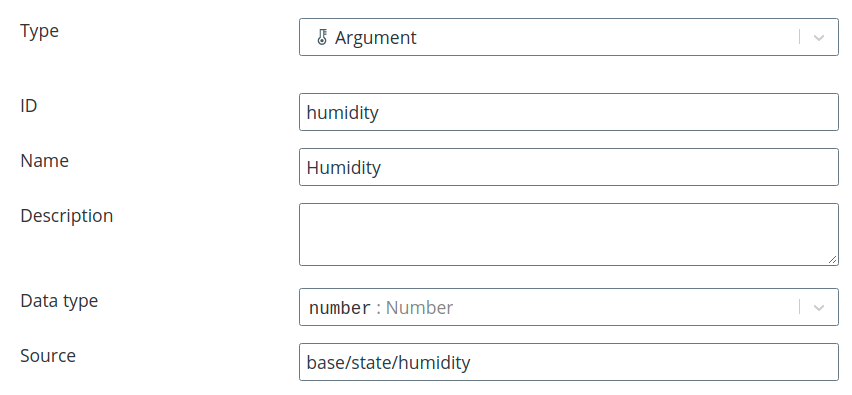
Task: Click the monospace 'number' text in Data type
Action: pos(340,308)
